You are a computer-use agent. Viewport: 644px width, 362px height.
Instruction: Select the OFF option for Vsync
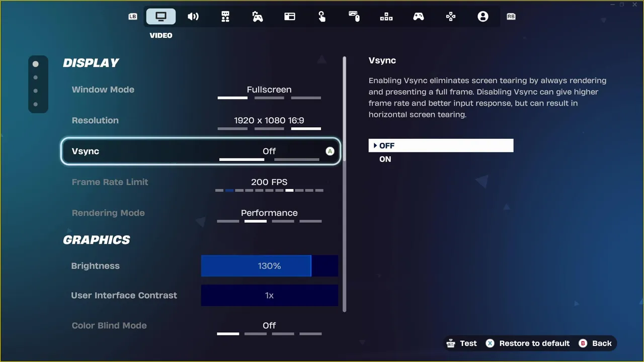point(441,145)
